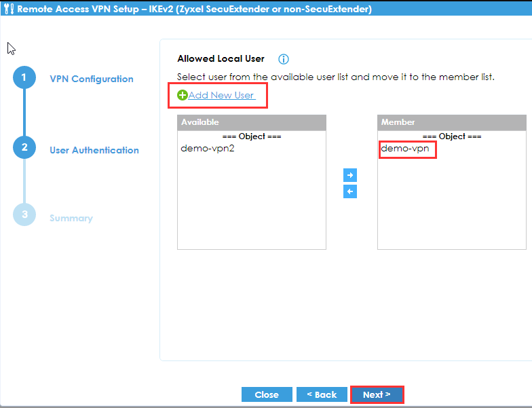
Task: Go to VPN Configuration step
Action: [92, 79]
